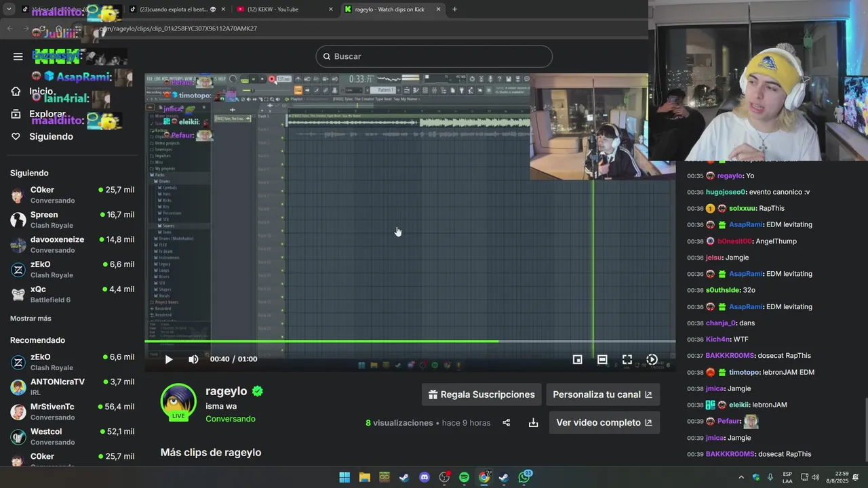Click the Conversando category link under rageylo
Screen dimensions: 868x488
(x=231, y=419)
